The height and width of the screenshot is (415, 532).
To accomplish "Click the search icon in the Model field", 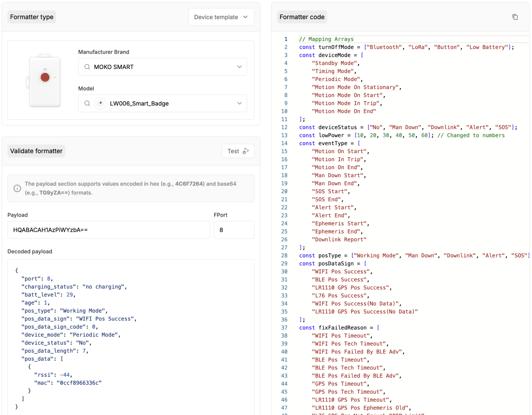I will (x=87, y=103).
